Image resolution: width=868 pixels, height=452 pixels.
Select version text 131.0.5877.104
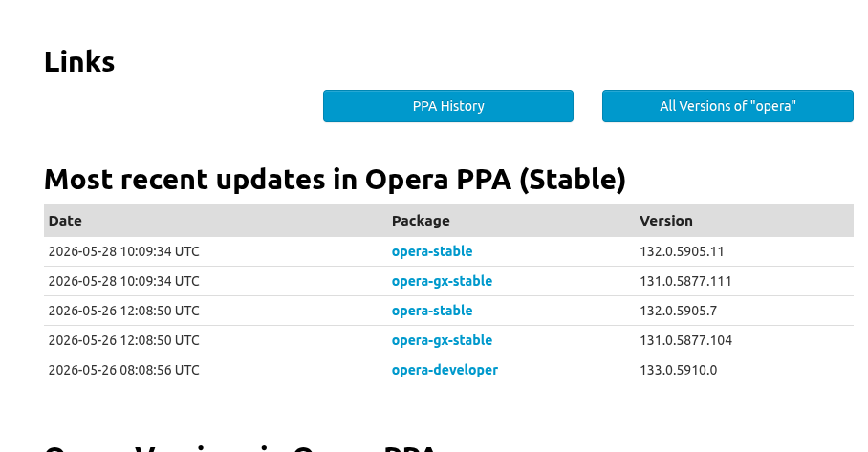pos(685,340)
